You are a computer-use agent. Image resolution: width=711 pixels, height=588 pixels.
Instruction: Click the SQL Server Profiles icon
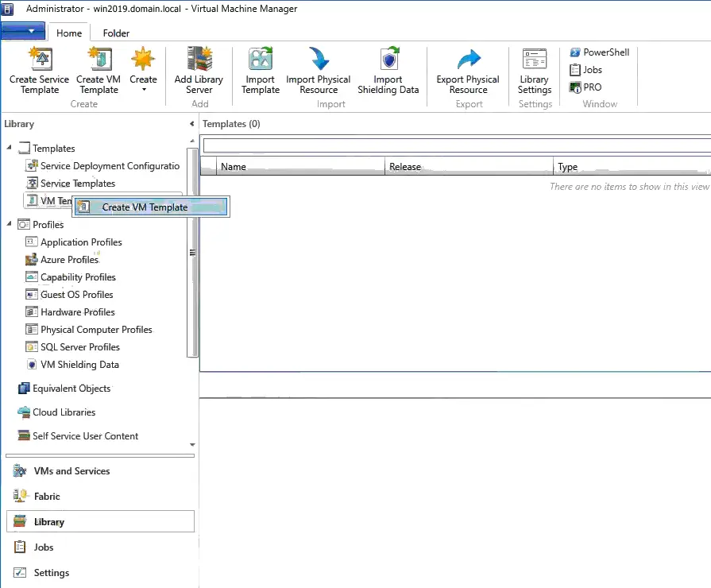coord(32,347)
